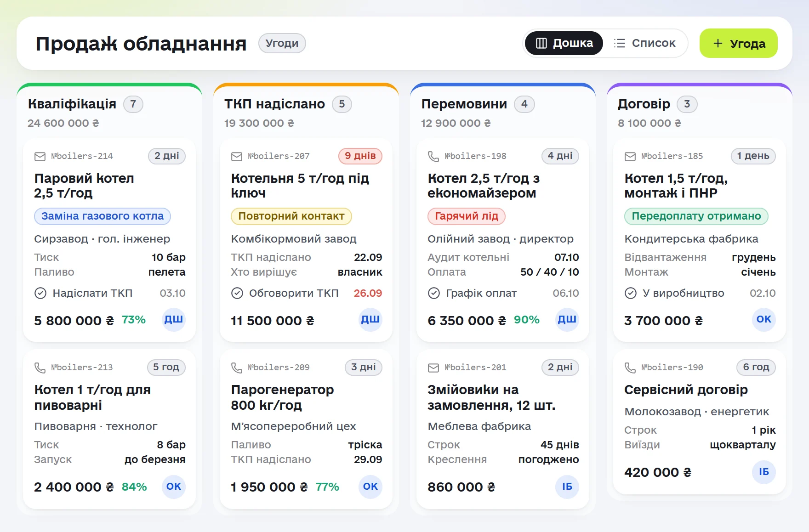
Task: Click the 'Передоплату отримано' tag
Action: 696,216
